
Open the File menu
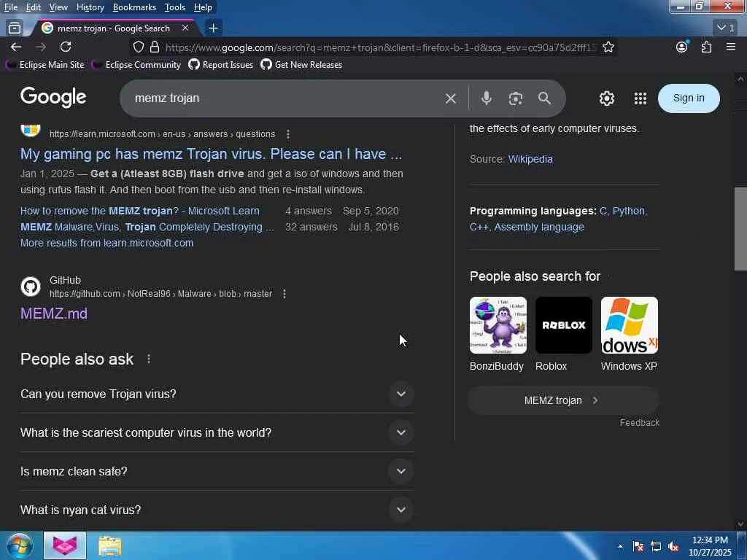click(10, 7)
